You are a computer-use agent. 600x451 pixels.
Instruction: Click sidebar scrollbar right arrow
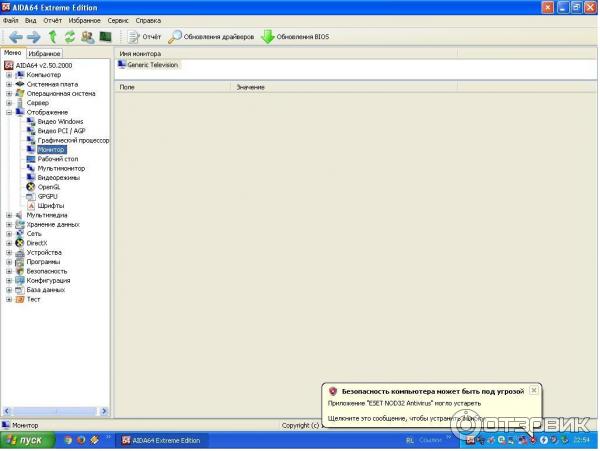point(104,411)
